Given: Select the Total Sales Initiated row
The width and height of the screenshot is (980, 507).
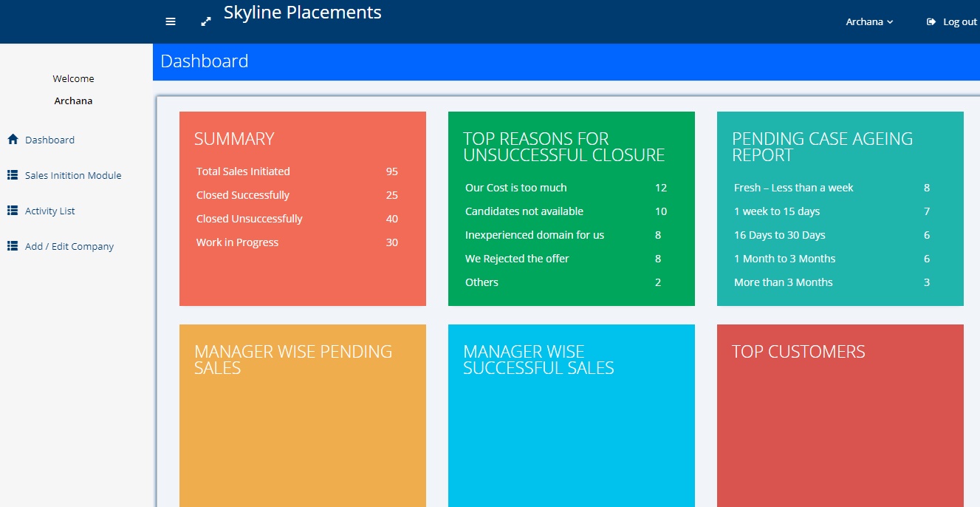Looking at the screenshot, I should pos(298,171).
